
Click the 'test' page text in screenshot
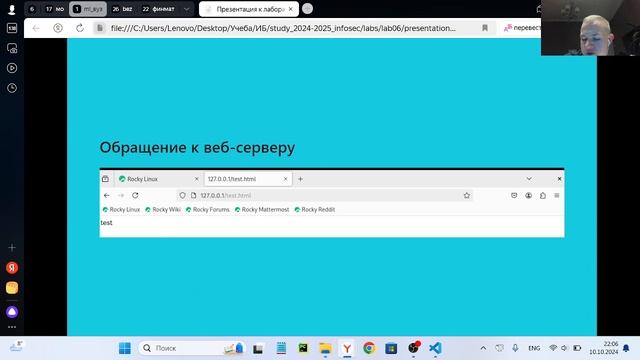pyautogui.click(x=106, y=222)
